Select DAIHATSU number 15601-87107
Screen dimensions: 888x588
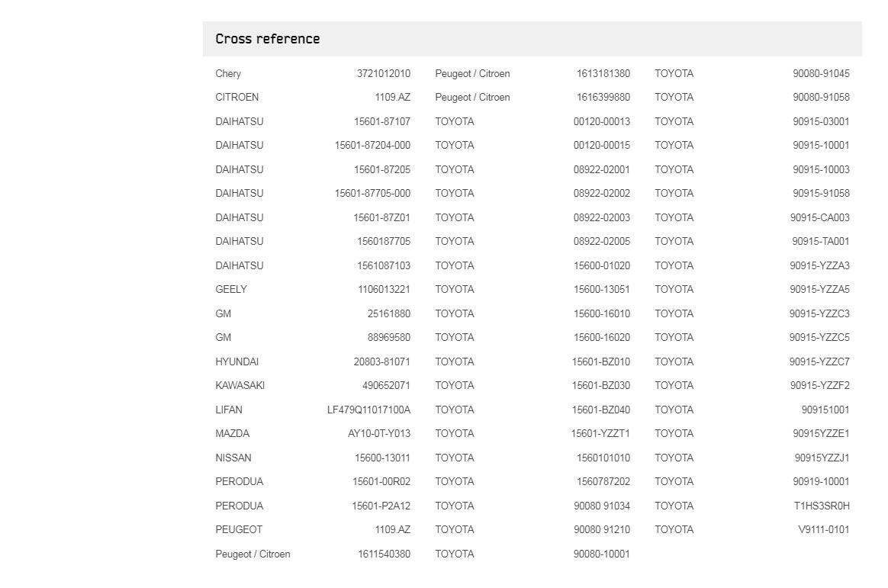382,122
